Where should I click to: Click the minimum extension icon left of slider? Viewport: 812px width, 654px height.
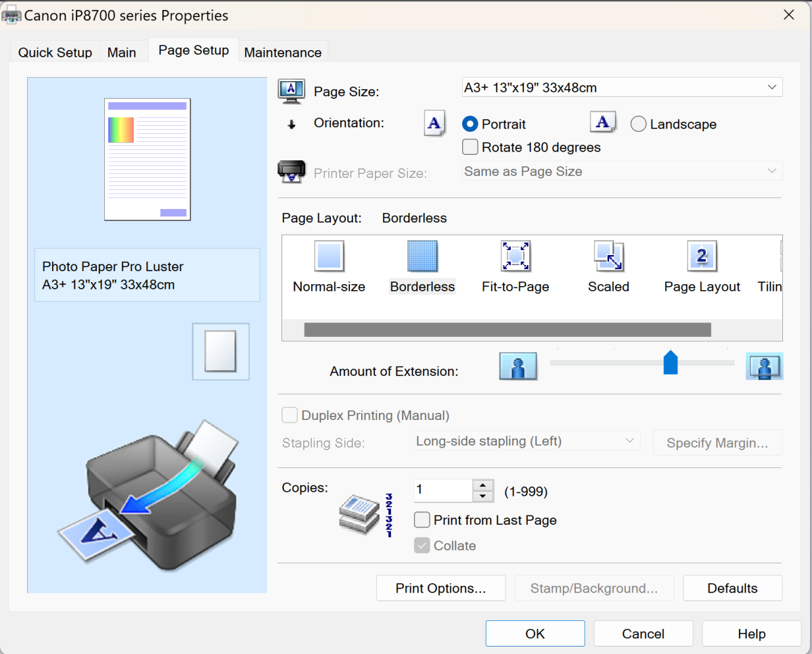click(x=518, y=366)
